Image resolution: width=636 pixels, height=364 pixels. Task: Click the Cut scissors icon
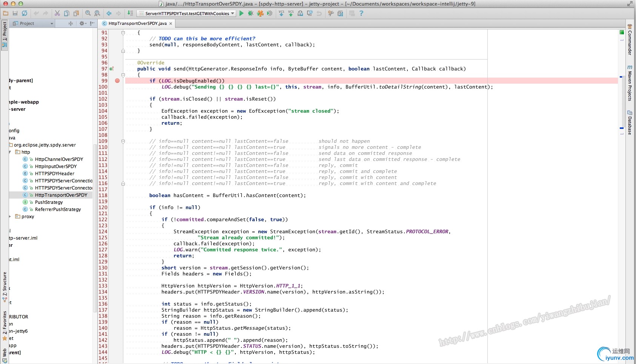[x=57, y=13]
